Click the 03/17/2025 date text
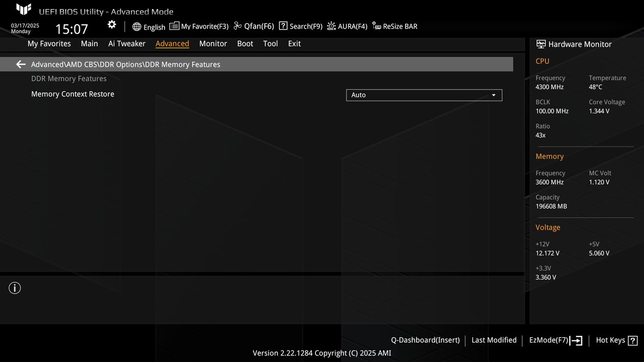 (25, 25)
